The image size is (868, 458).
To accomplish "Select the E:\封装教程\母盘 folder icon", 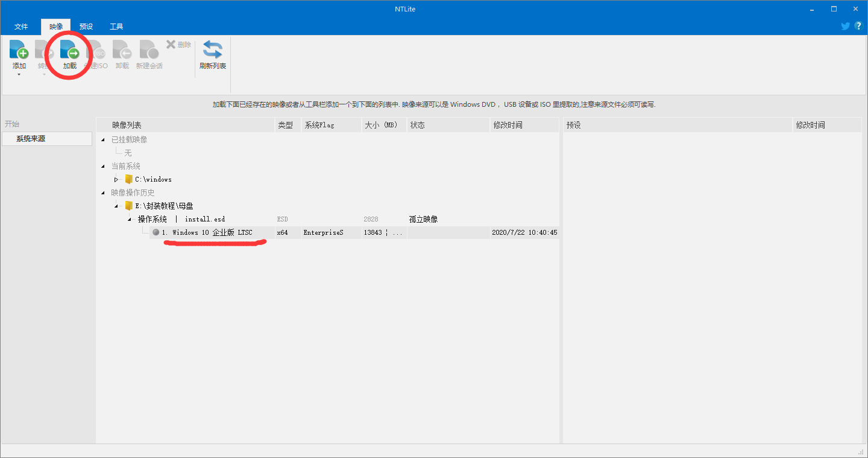I will coord(128,206).
